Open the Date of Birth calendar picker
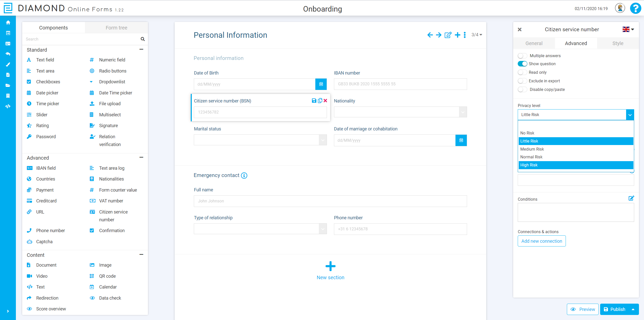Image resolution: width=644 pixels, height=320 pixels. click(321, 84)
